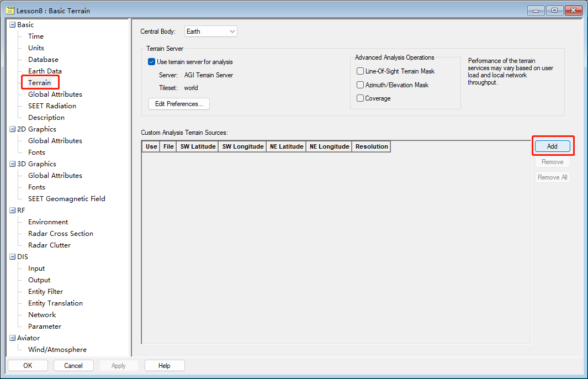Go to Entity Filter under DIS
Screen dimensions: 588x379
pyautogui.click(x=46, y=292)
